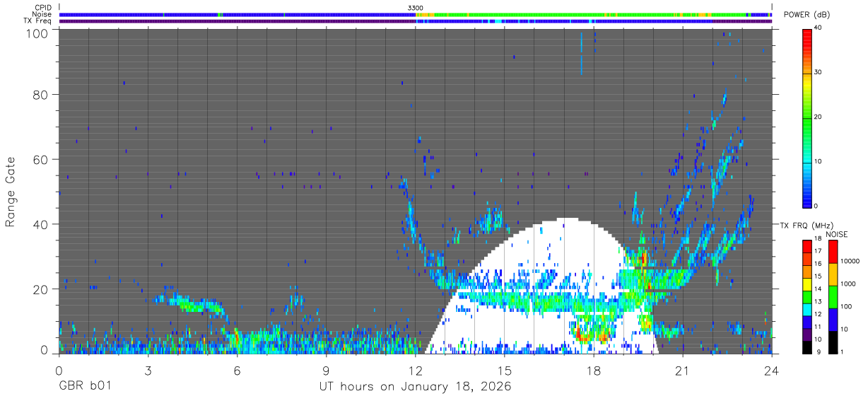The height and width of the screenshot is (401, 868).
Task: Click the 80 tick on the Range Gate axis
Action: tap(42, 94)
